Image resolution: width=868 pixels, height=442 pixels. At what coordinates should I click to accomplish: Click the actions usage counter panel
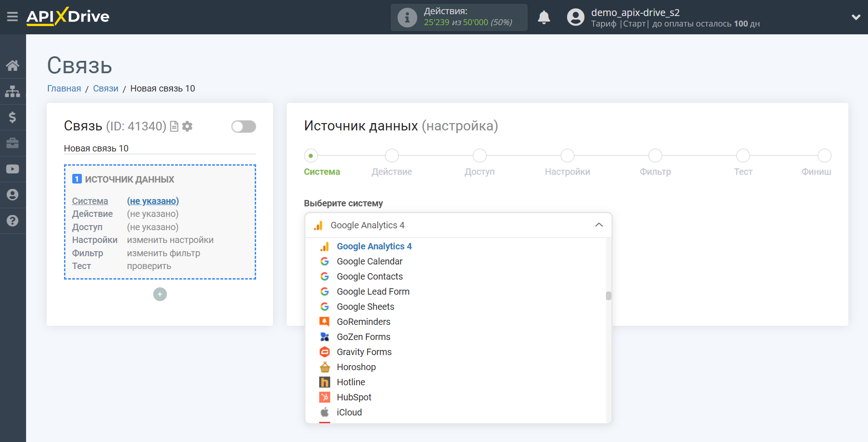[459, 17]
